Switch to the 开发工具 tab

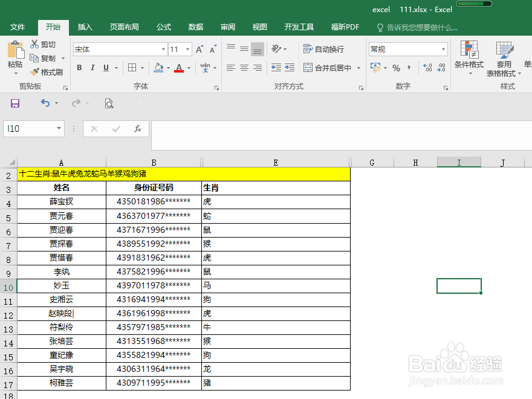coord(299,27)
